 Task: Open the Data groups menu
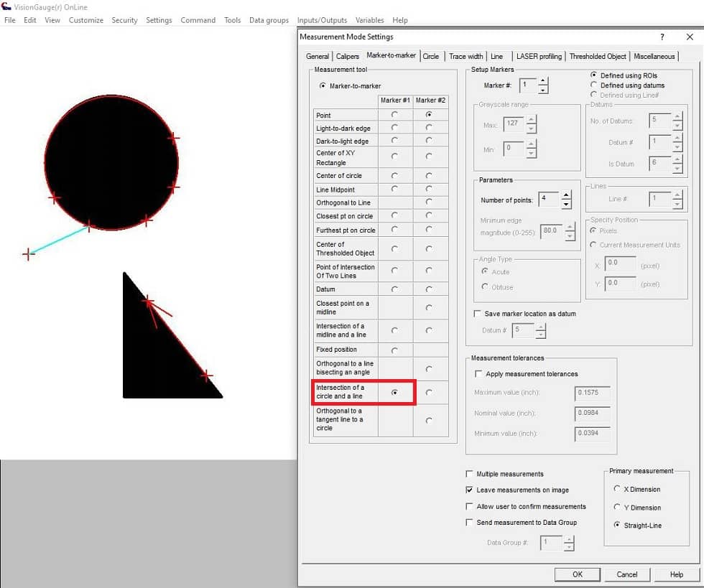click(269, 20)
